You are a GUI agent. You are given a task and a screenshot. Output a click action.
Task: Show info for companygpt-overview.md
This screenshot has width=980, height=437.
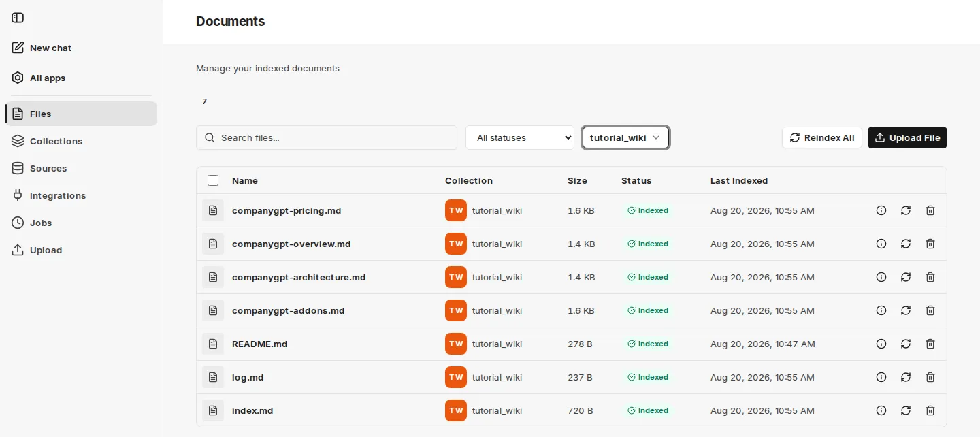[x=881, y=244]
